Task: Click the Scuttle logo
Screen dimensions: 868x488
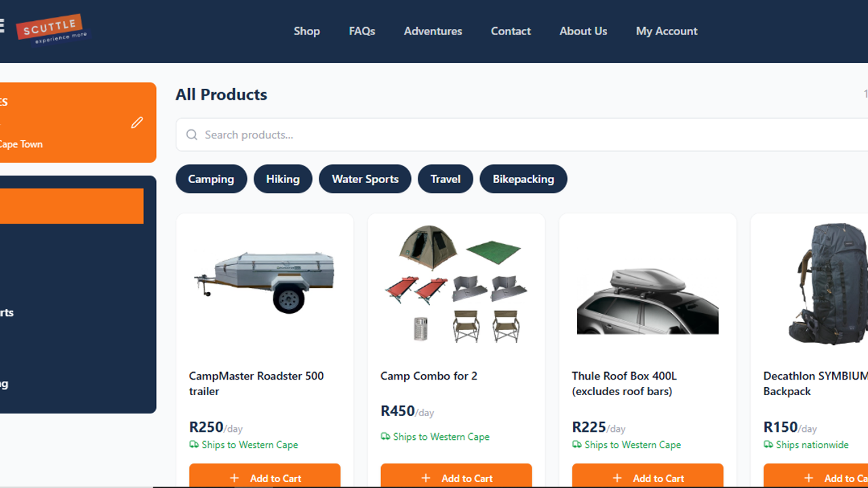Action: click(x=53, y=29)
